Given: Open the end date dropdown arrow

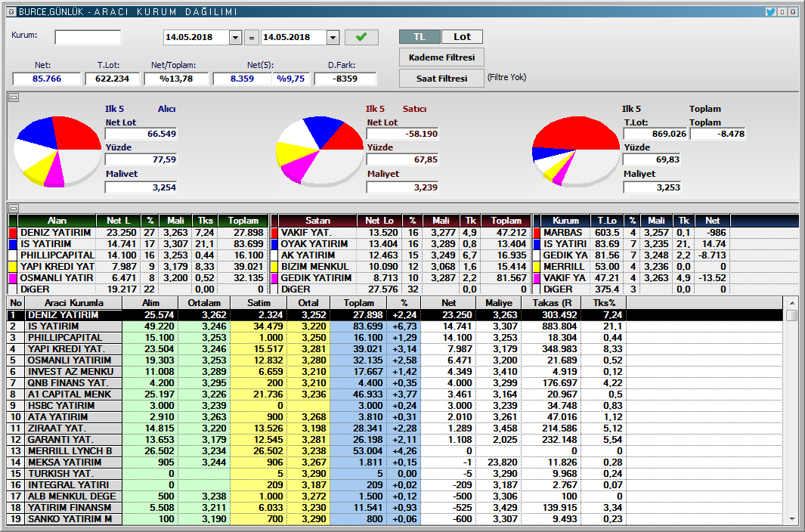Looking at the screenshot, I should (333, 38).
